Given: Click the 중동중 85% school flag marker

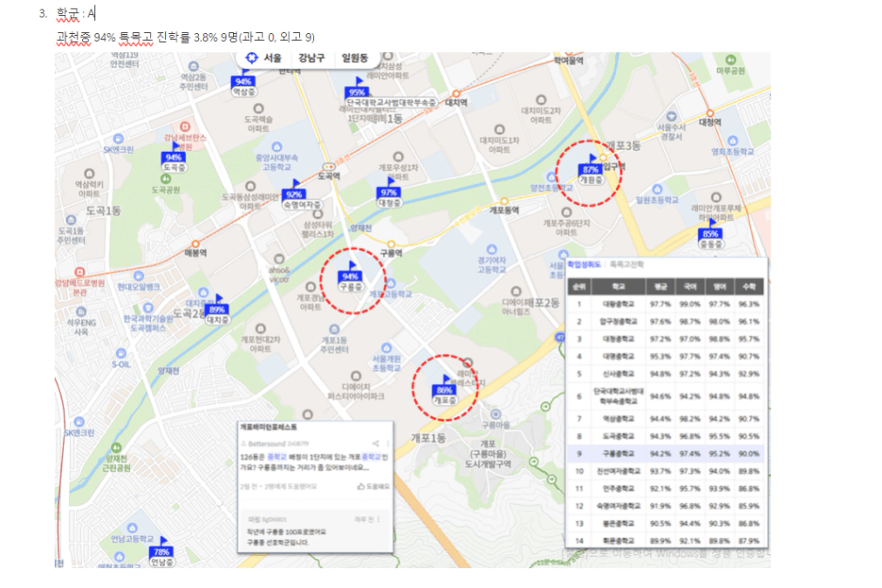Looking at the screenshot, I should click(x=710, y=235).
